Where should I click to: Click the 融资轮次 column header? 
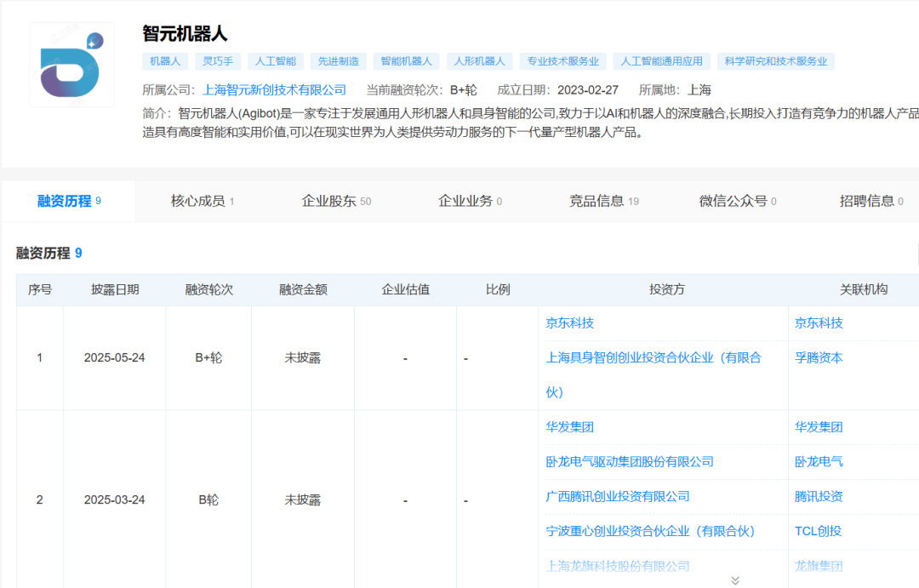208,289
